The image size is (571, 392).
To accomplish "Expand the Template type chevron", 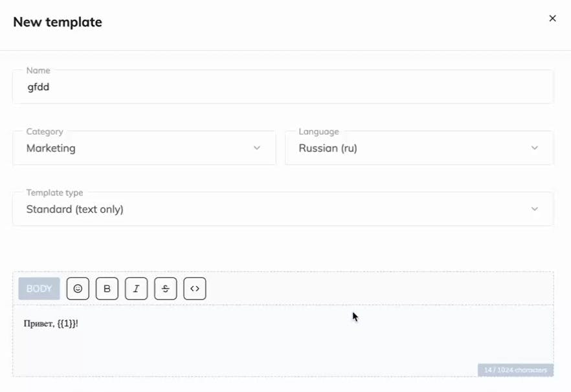I will click(535, 209).
